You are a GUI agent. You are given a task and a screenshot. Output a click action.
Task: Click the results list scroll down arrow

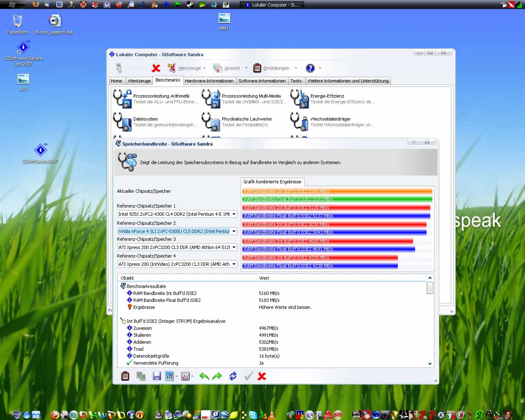(x=430, y=364)
